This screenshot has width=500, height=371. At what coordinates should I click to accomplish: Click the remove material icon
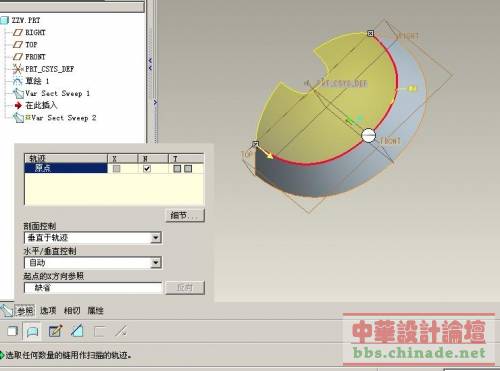(77, 331)
